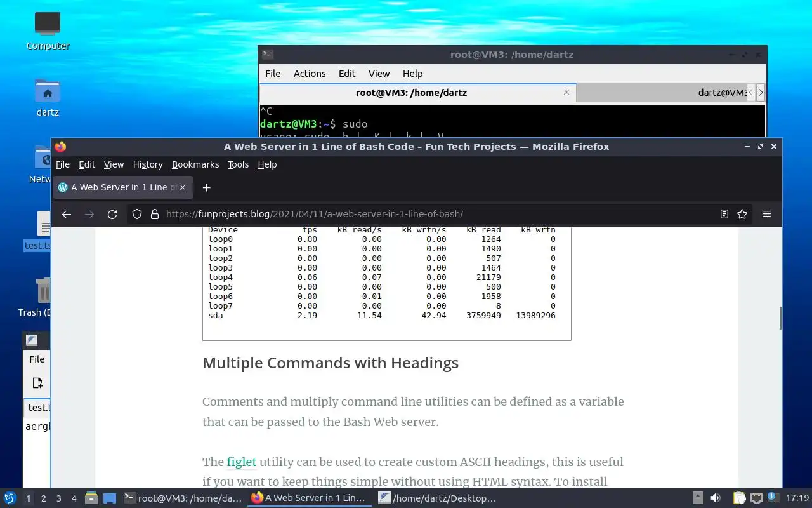Click the clock showing 17:19

(797, 498)
